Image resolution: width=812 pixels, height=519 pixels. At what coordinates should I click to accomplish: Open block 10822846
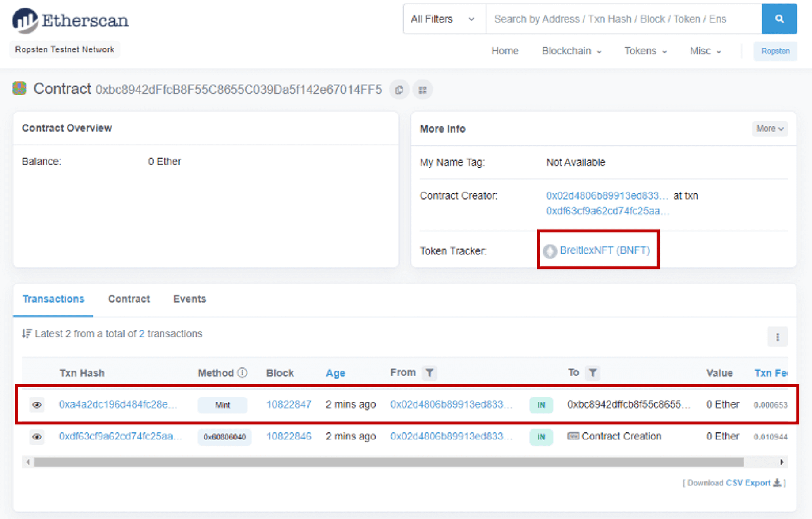coord(288,436)
